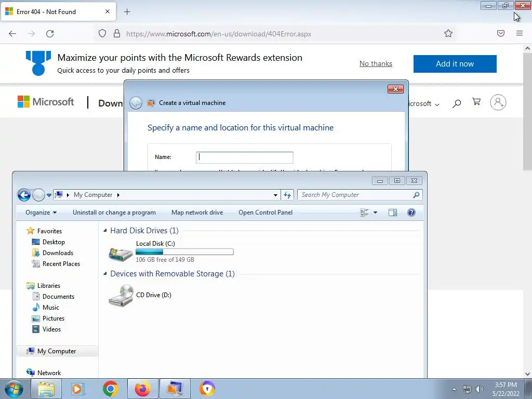
Task: Click the Local Disk usage bar
Action: pos(184,252)
